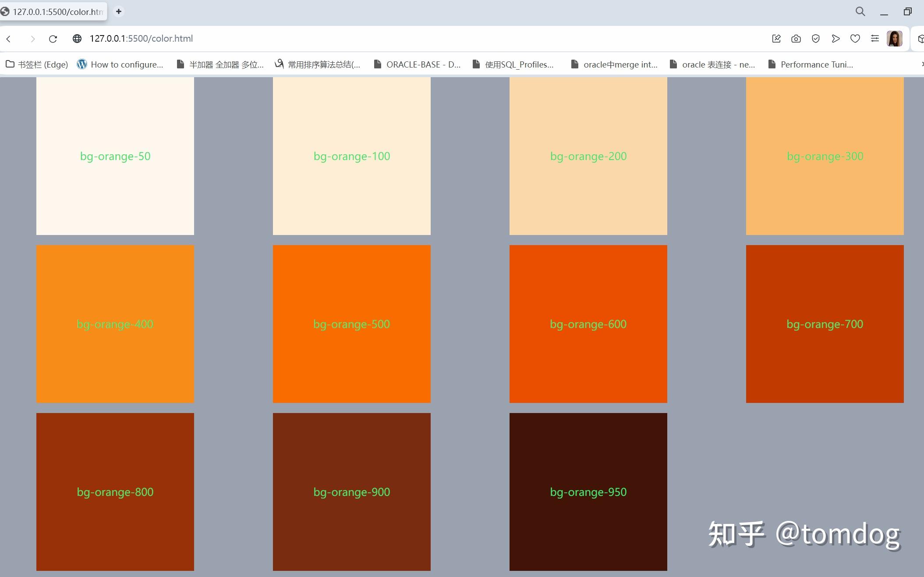Open the Performance Tuning bookmark
This screenshot has height=577, width=924.
[817, 64]
